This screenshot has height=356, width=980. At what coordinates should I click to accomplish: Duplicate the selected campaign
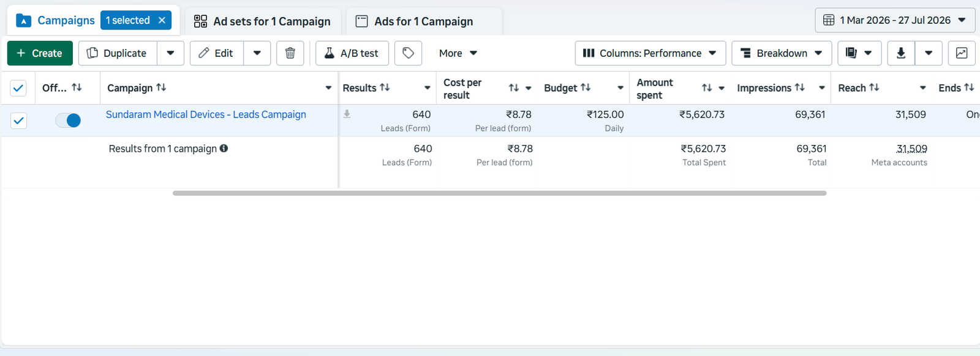[x=118, y=53]
